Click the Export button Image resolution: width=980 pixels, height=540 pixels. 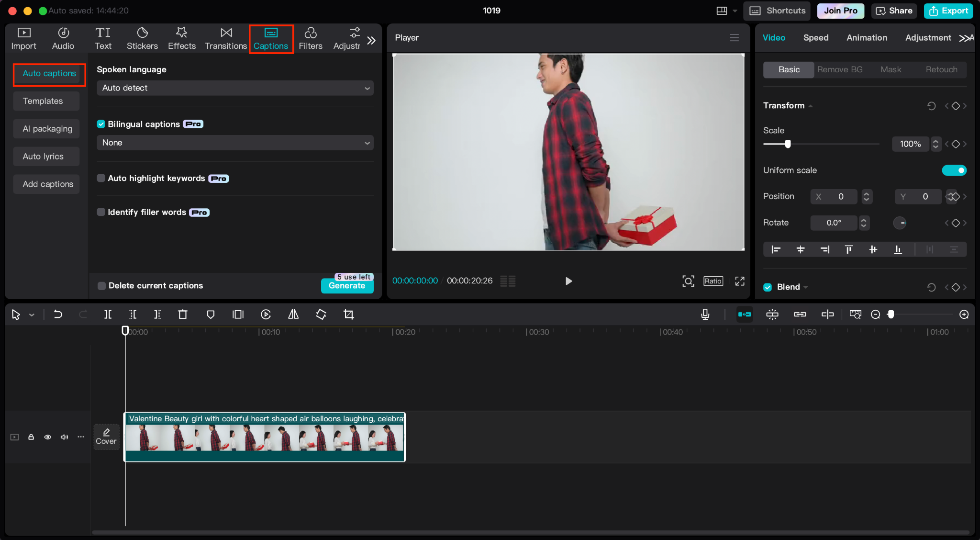click(948, 11)
